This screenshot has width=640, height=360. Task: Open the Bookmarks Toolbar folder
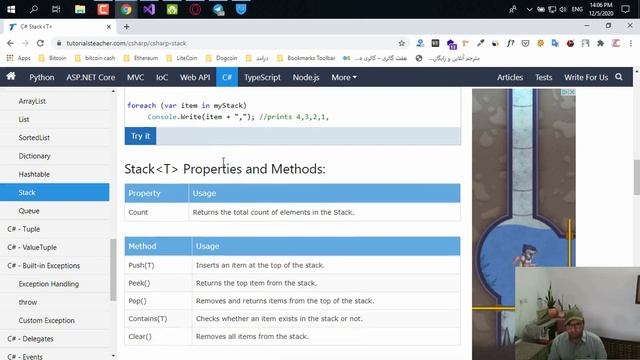(306, 58)
